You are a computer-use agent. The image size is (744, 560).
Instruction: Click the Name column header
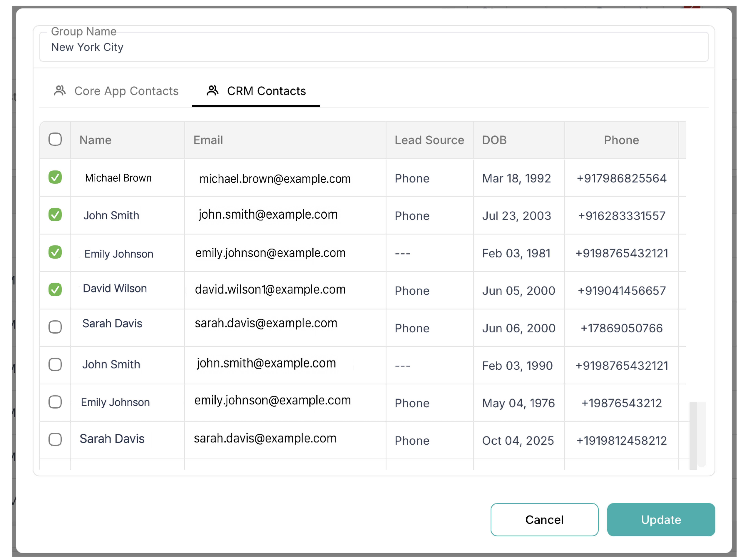96,140
